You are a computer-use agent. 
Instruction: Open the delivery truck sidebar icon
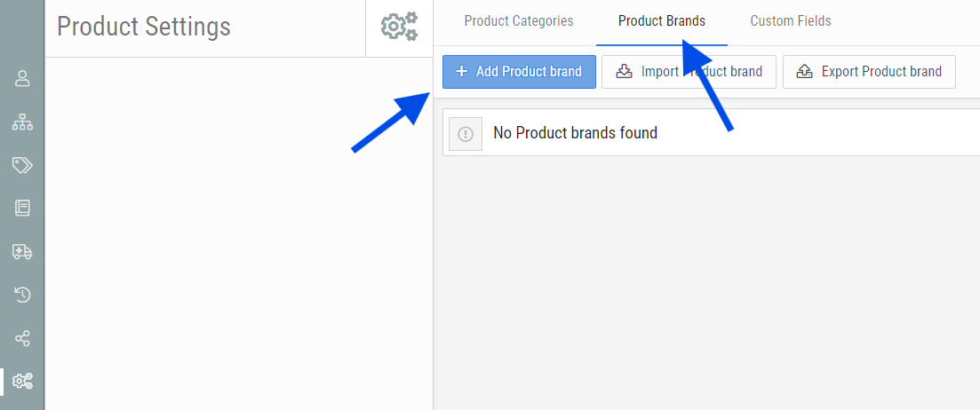[x=22, y=252]
